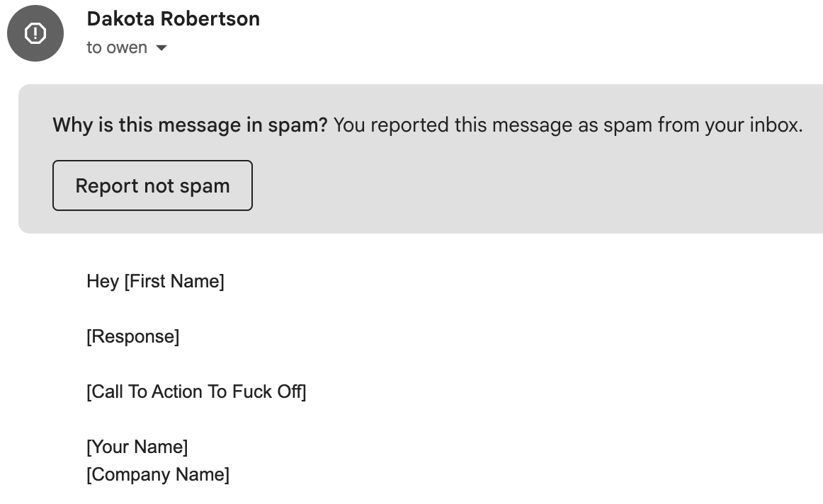Click the '[Your Name]' signature line
Viewport: 823px width, 504px height.
137,447
